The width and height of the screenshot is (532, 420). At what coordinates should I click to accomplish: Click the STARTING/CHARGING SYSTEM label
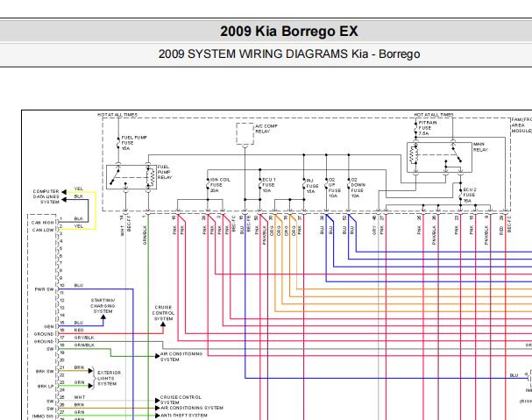[103, 306]
